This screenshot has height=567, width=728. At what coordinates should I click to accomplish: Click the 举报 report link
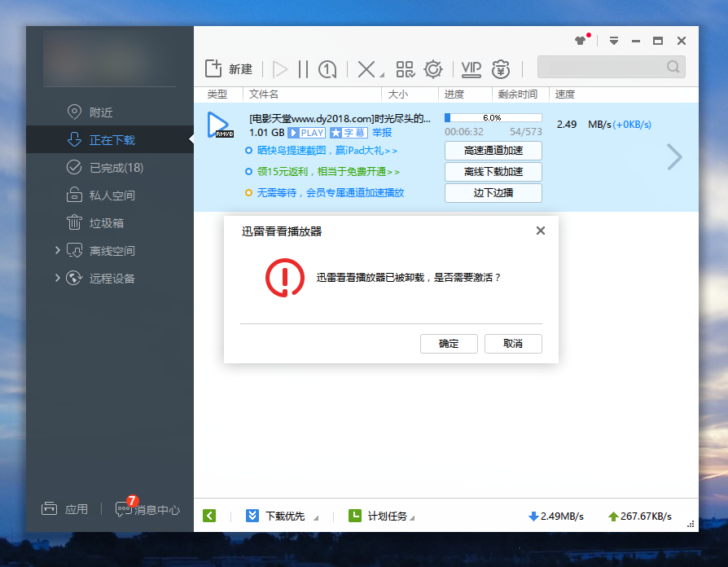click(x=382, y=133)
